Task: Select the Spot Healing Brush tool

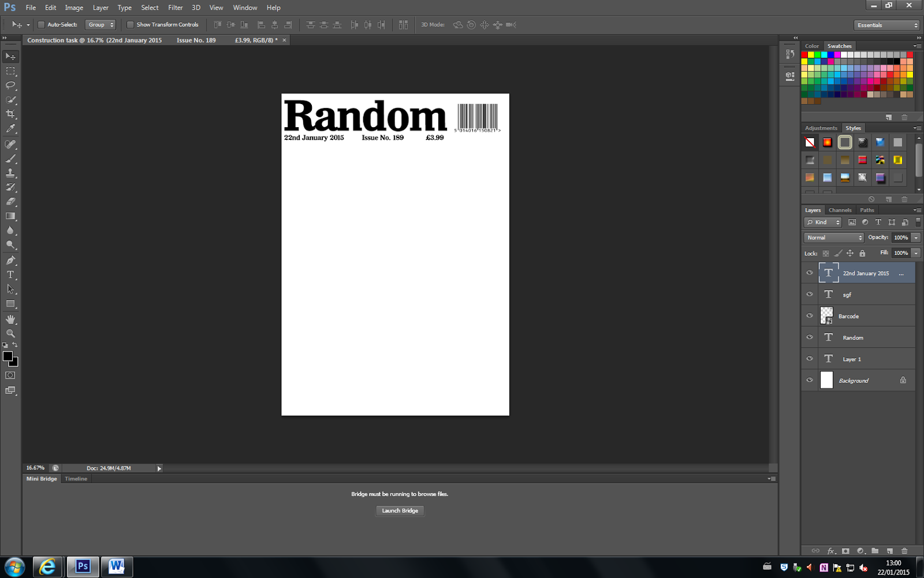Action: click(10, 144)
